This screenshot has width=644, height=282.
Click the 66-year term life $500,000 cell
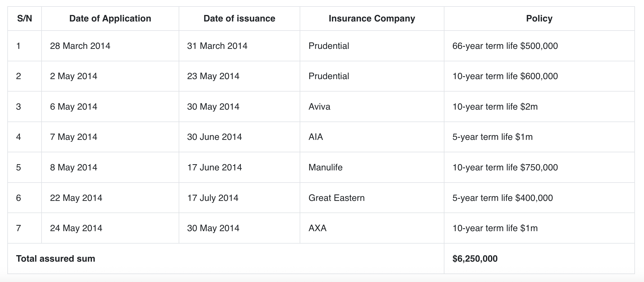(505, 46)
